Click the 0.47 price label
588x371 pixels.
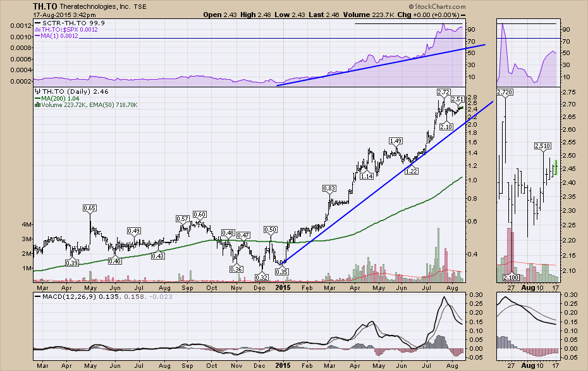pos(243,236)
